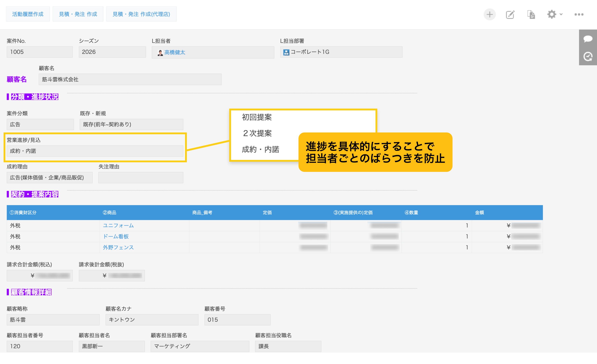This screenshot has height=364, width=597.
Task: Choose 成約・内諾 in the options popup
Action: 260,149
